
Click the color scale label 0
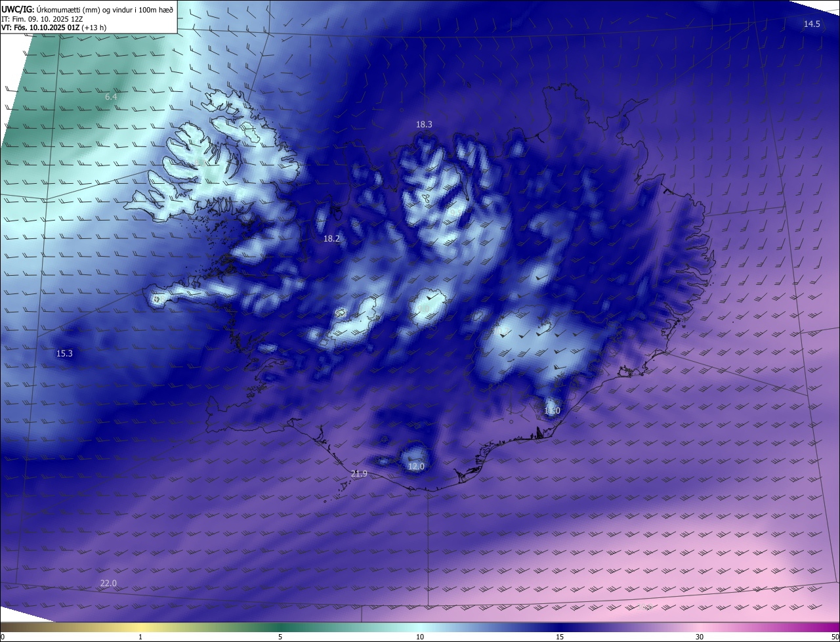[x=2, y=637]
